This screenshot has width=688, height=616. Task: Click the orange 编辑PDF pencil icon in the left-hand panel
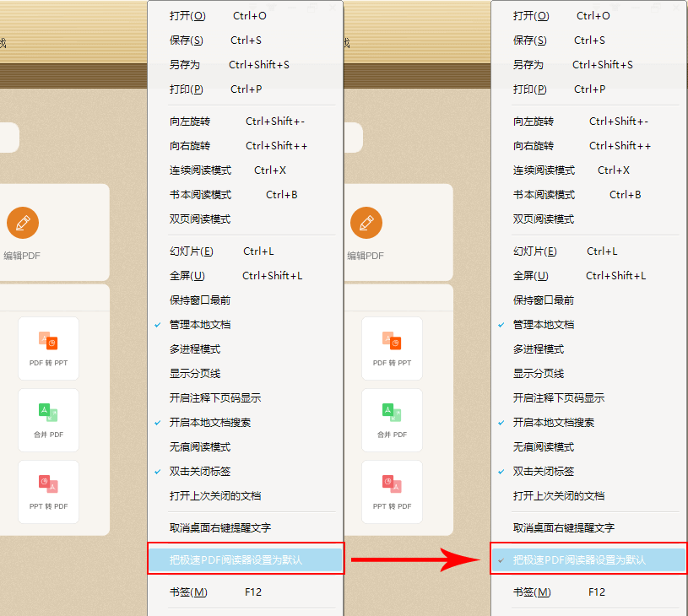point(23,223)
